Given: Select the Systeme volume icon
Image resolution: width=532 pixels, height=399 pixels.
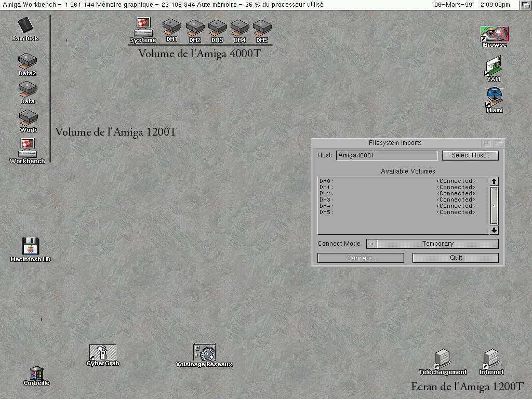Looking at the screenshot, I should coord(143,31).
